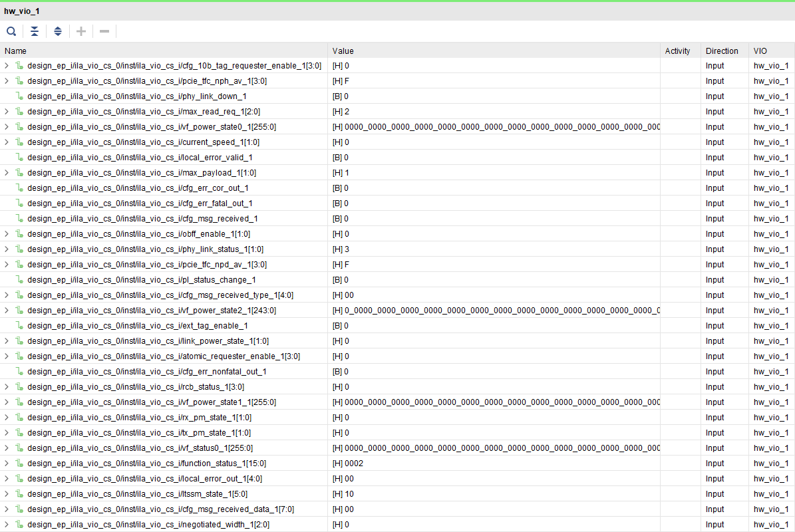Click the probe icon for cfg_err_nonfatal_out_1

pyautogui.click(x=19, y=371)
